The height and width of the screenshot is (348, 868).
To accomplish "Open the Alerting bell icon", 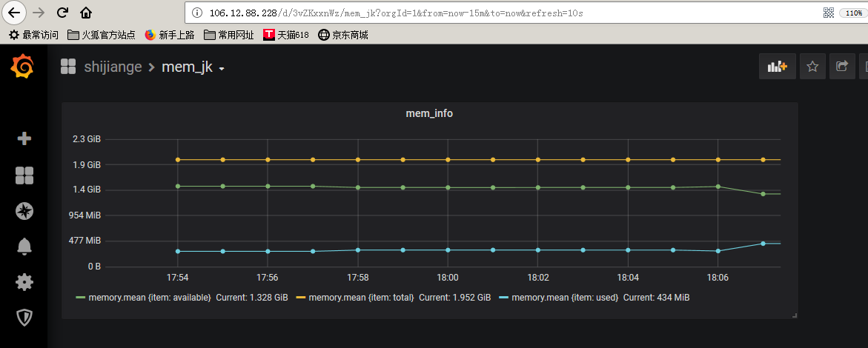I will pyautogui.click(x=24, y=247).
